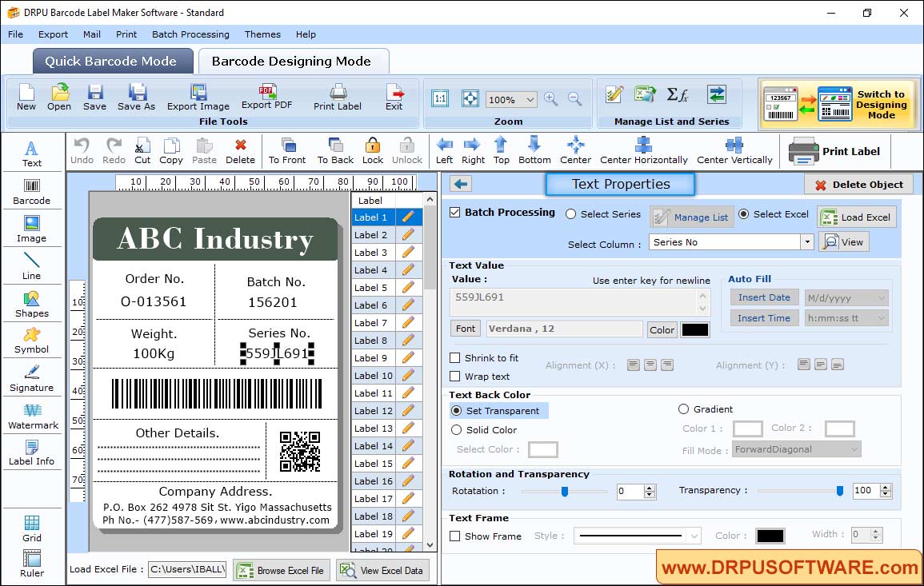Choose the Select Series radio option
Viewport: 924px width, 586px height.
570,214
